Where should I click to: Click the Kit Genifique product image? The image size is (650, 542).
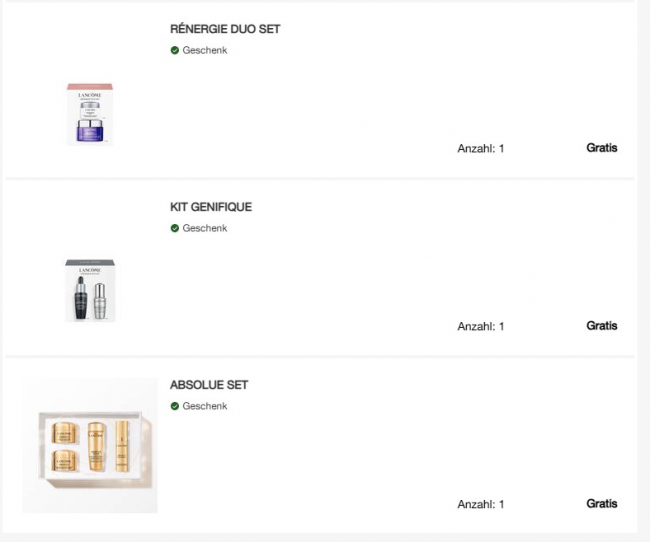point(90,291)
